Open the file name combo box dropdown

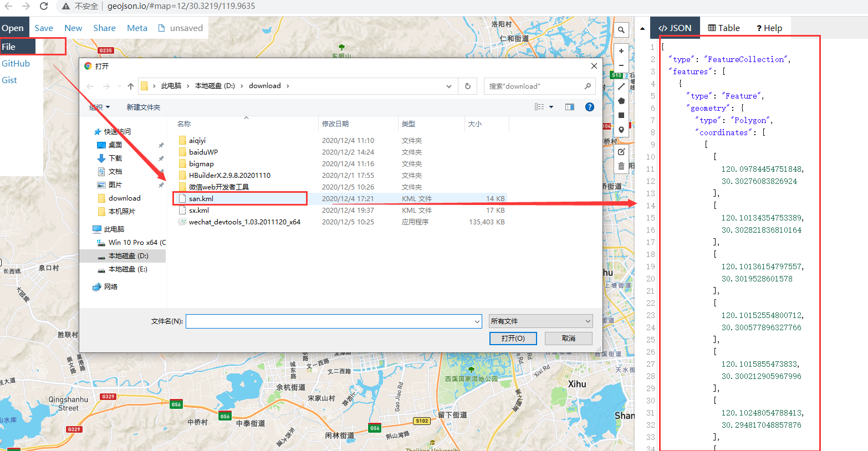477,321
